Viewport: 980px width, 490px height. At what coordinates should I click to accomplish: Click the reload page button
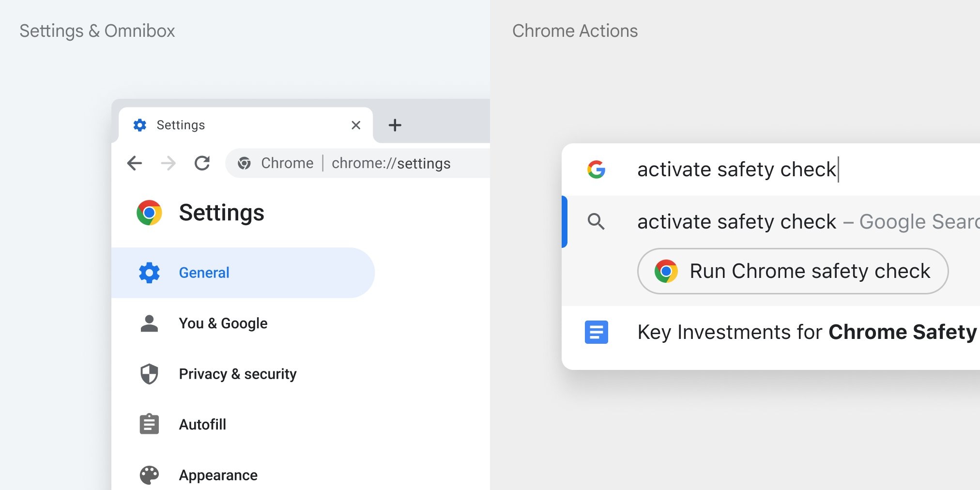[x=202, y=163]
